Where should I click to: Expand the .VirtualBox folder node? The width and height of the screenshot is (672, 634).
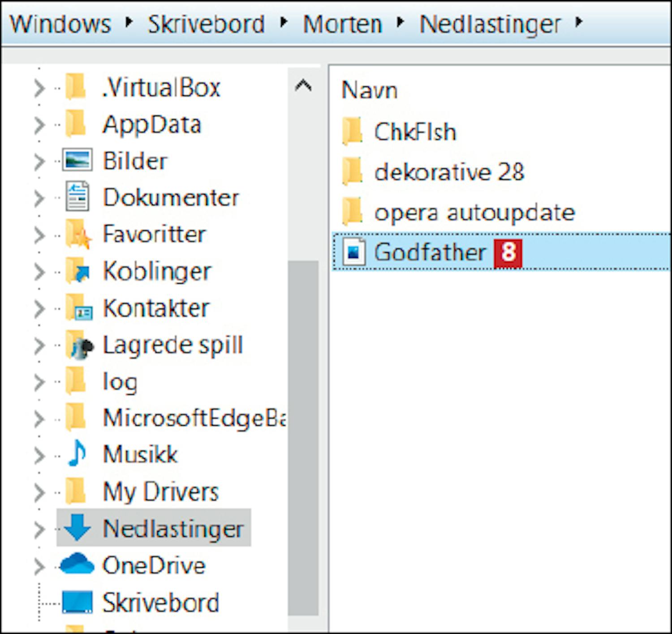(39, 88)
